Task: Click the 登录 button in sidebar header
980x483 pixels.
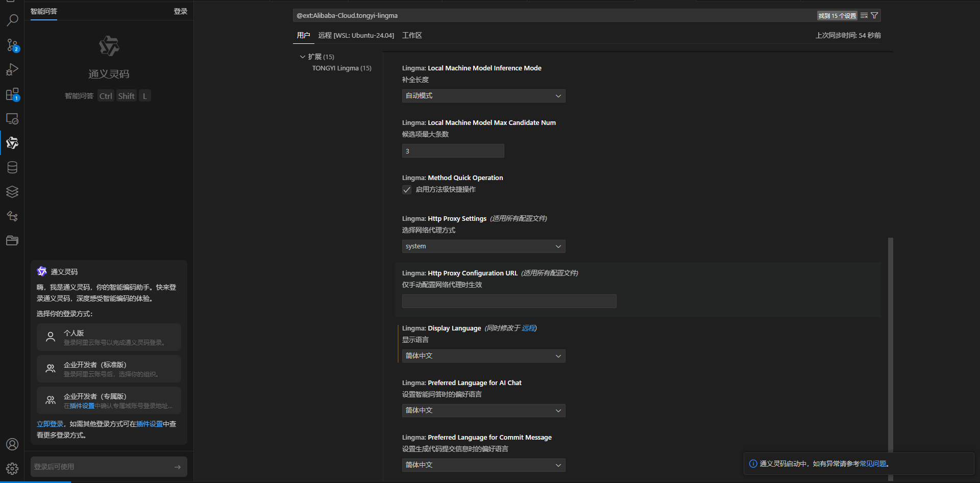Action: tap(181, 11)
